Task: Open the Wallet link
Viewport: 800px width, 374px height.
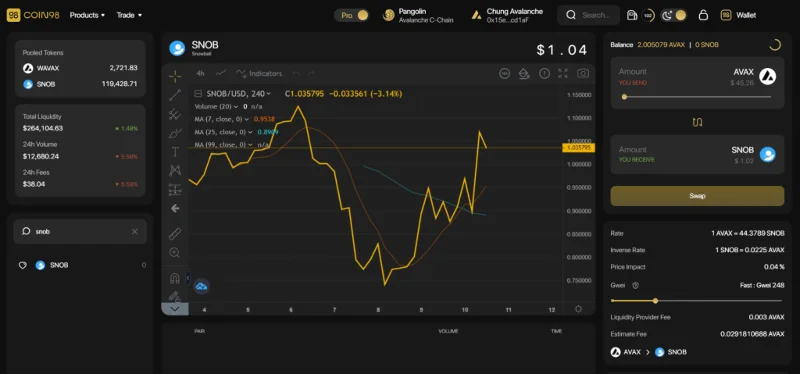Action: pos(738,15)
